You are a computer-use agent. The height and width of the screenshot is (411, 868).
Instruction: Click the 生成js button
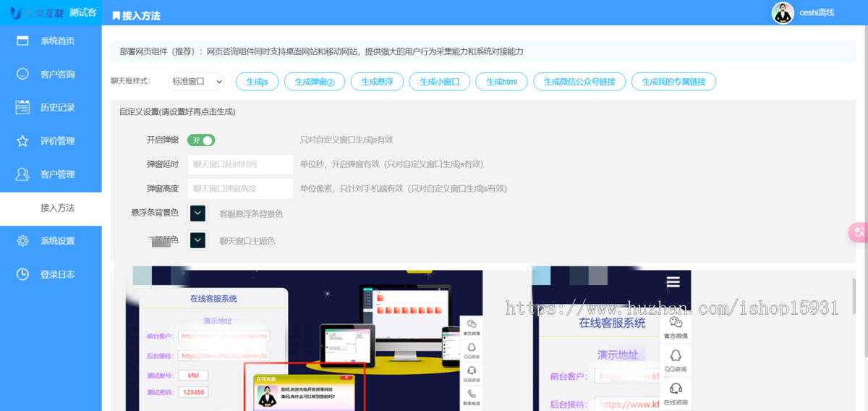coord(257,82)
